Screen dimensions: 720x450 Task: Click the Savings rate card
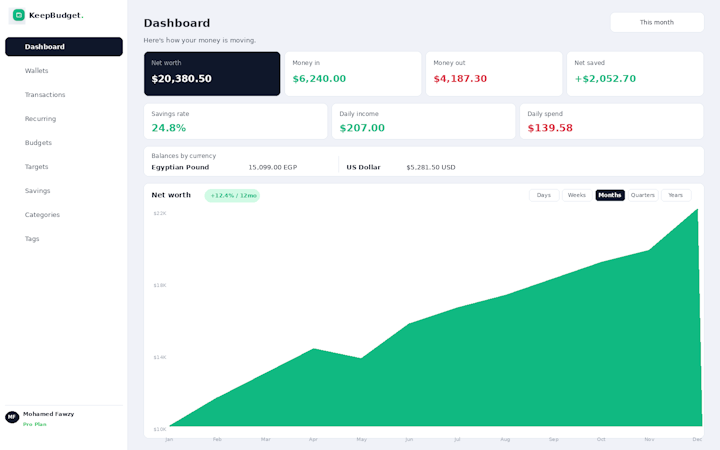pyautogui.click(x=236, y=121)
